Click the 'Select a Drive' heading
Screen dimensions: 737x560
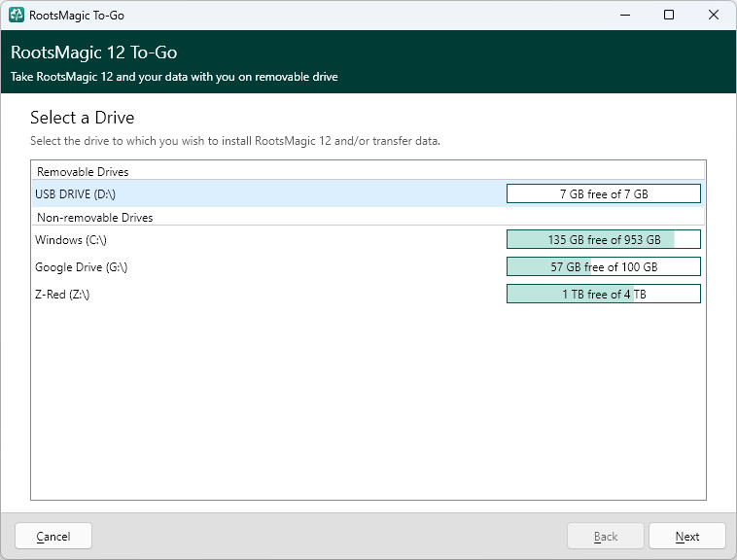point(83,118)
